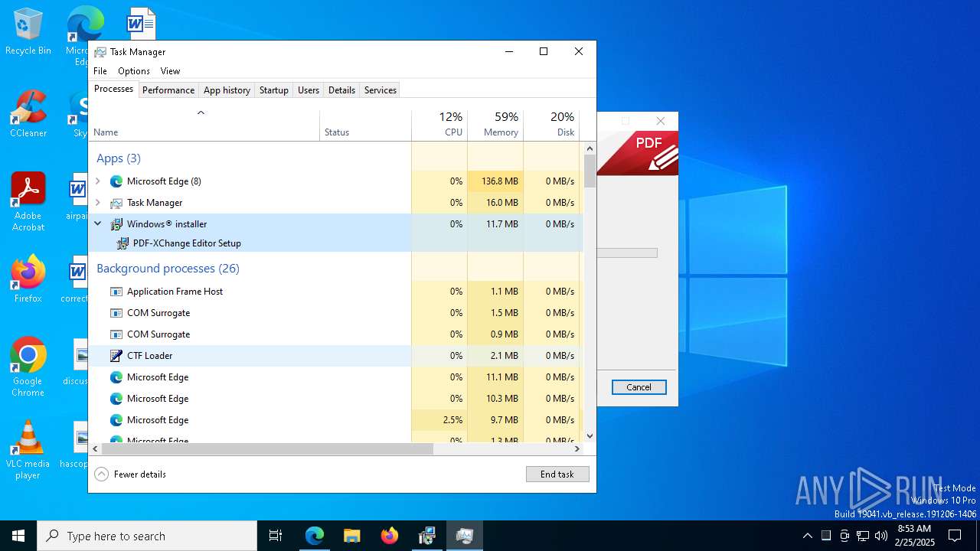This screenshot has width=980, height=551.
Task: Switch to the Users tab
Action: pos(309,90)
